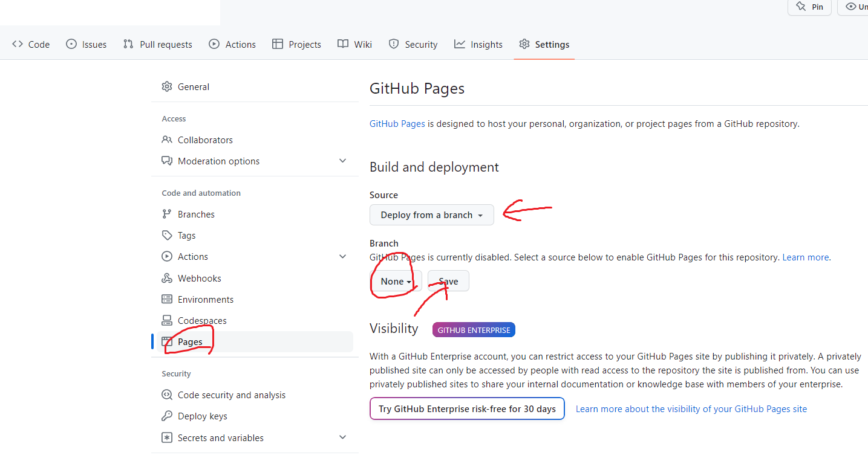Viewport: 868px width, 455px height.
Task: Open the None branch selector
Action: (x=396, y=281)
